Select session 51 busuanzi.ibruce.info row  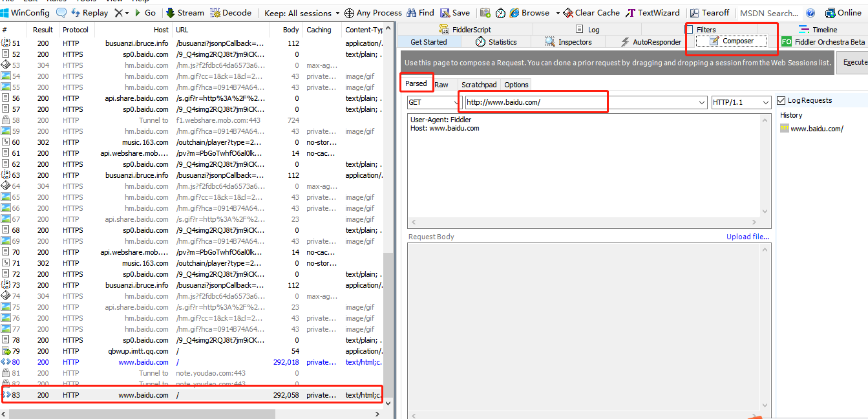[x=192, y=43]
